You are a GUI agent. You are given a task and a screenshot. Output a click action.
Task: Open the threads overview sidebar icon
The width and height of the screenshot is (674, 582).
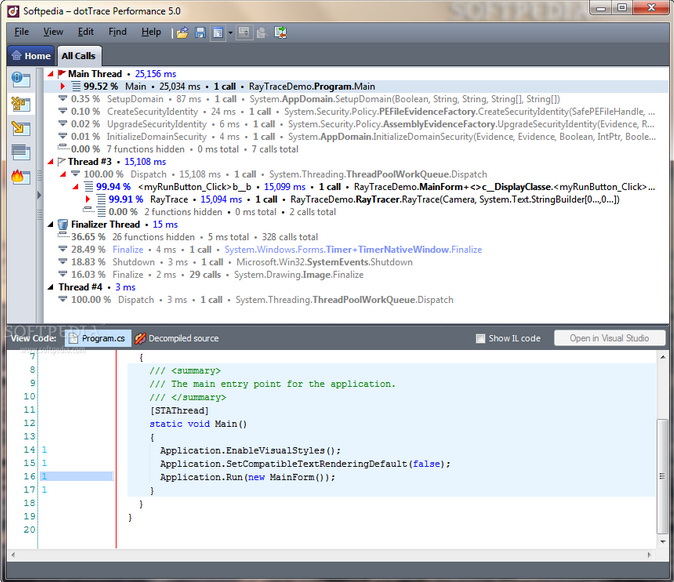pos(20,79)
